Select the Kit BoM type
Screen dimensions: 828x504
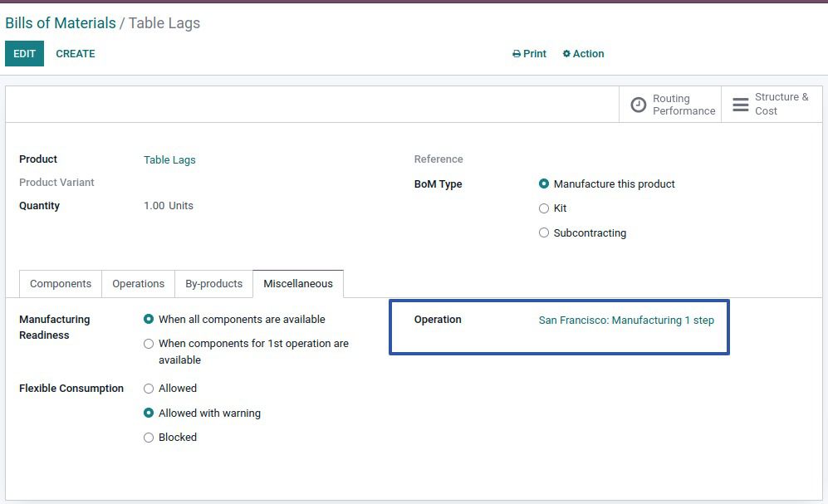click(x=544, y=208)
